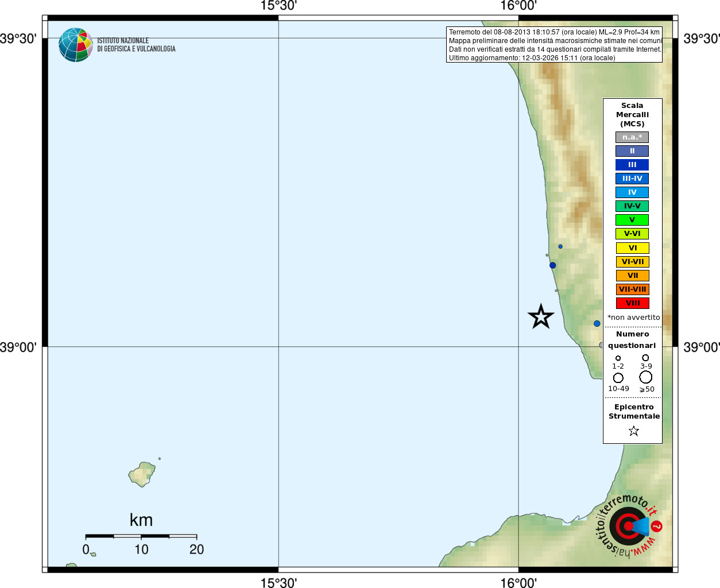Click the INGV globe logo
Viewport: 720px width, 588px height.
pyautogui.click(x=76, y=45)
